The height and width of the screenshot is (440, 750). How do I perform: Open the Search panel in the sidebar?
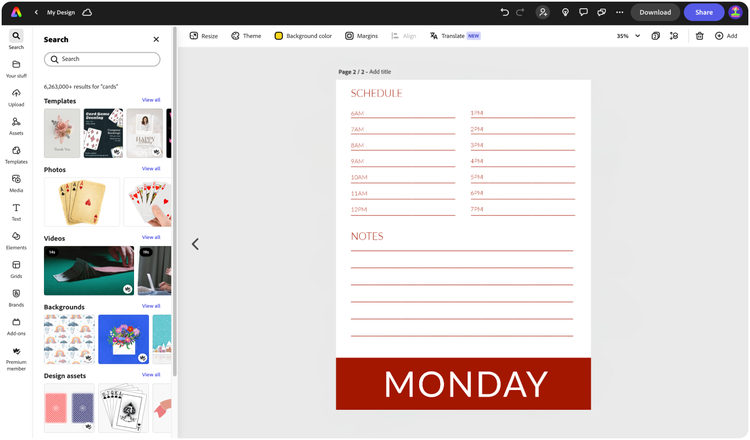pos(16,40)
